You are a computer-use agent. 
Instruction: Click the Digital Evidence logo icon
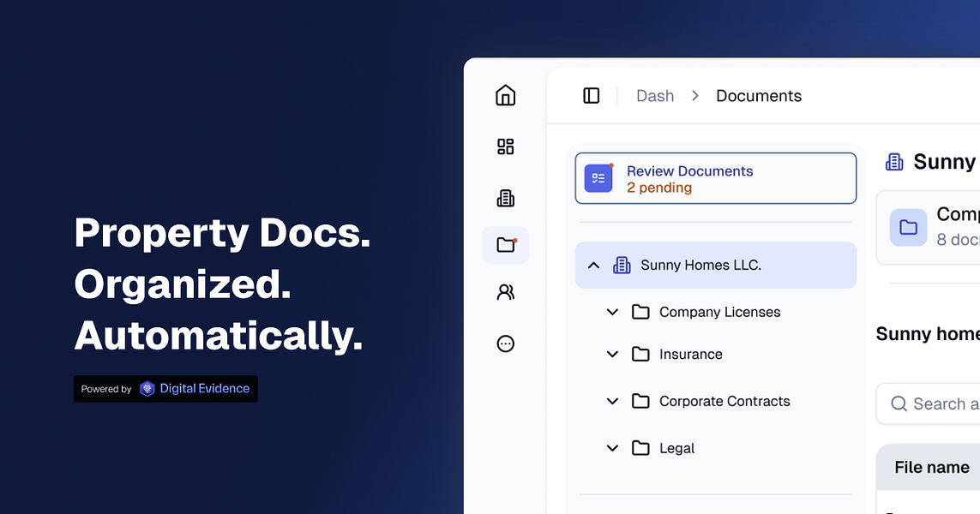point(147,388)
